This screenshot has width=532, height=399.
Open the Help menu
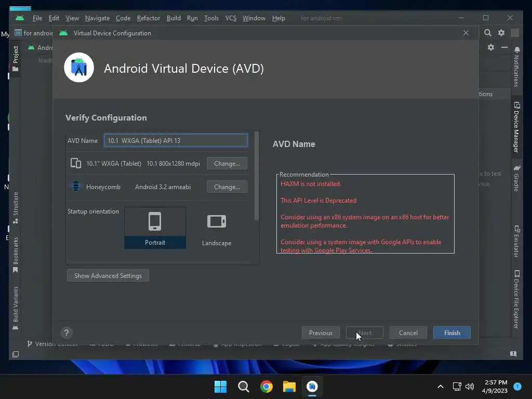tap(278, 18)
